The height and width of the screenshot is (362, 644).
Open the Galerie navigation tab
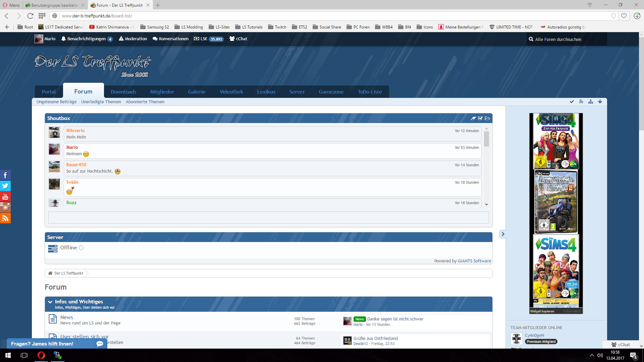coord(197,92)
